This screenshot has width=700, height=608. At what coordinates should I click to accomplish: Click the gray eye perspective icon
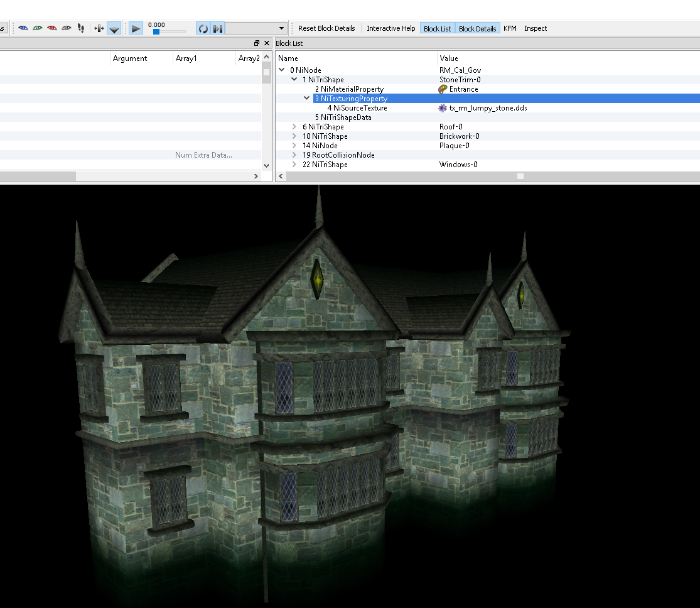65,28
